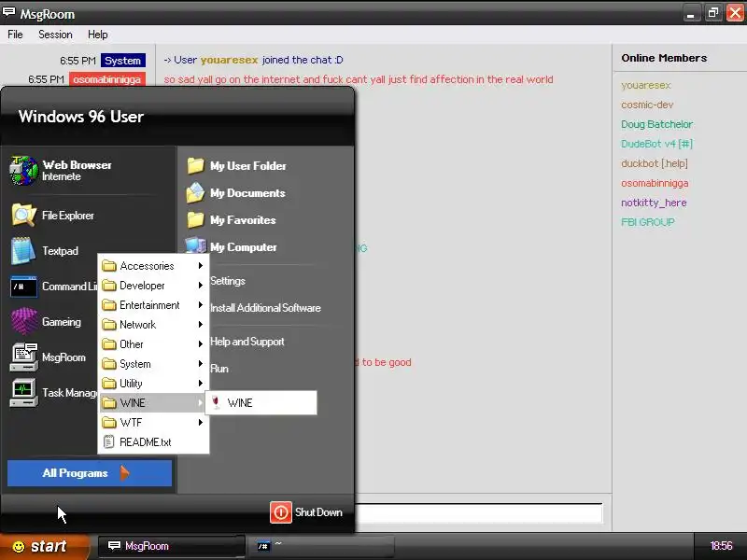The width and height of the screenshot is (747, 560).
Task: Click the taskbar clock showing 18:56
Action: coord(721,546)
